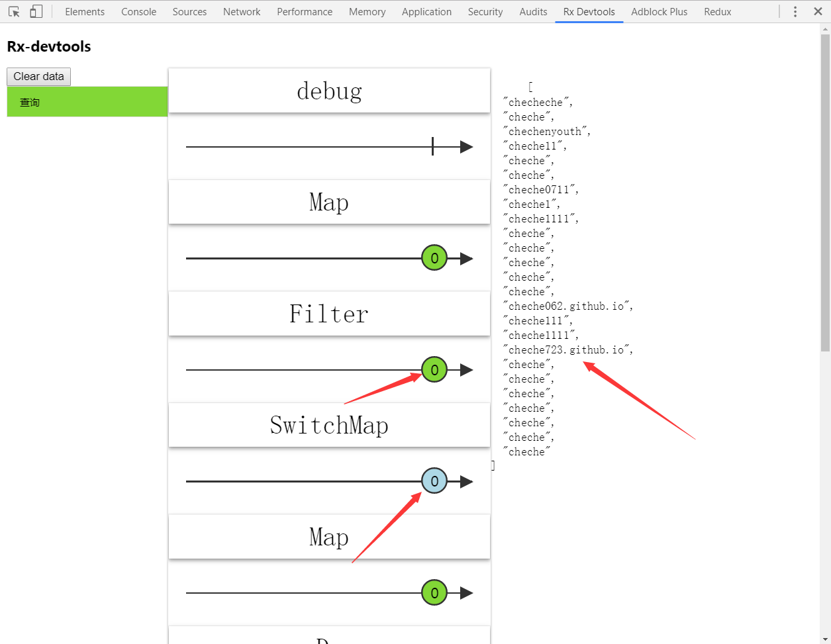This screenshot has height=644, width=831.
Task: Select the green 查询 stream item
Action: 87,102
